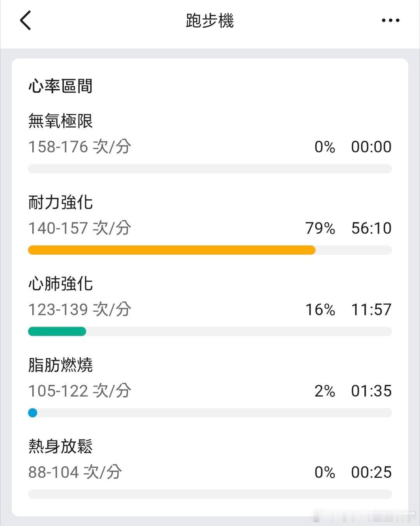Screen dimensions: 420x526
Task: Tap the 熱身放鬆 zone label
Action: click(60, 446)
